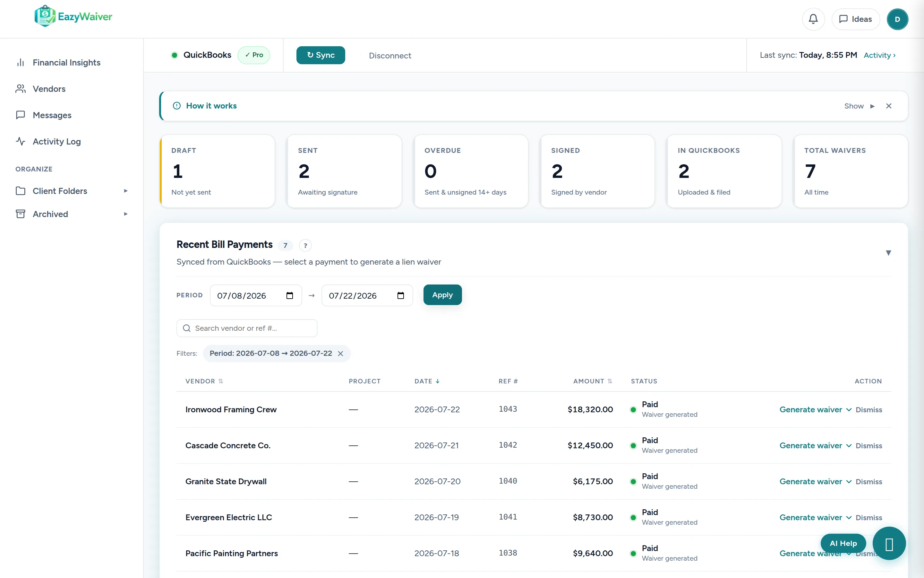
Task: Click the 2026-07-19 date cell
Action: (436, 517)
